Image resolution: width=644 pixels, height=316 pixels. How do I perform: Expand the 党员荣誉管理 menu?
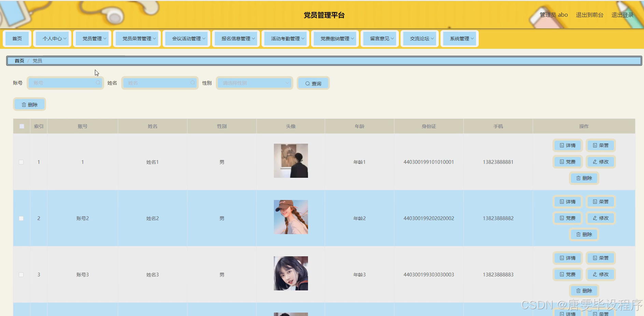point(137,39)
